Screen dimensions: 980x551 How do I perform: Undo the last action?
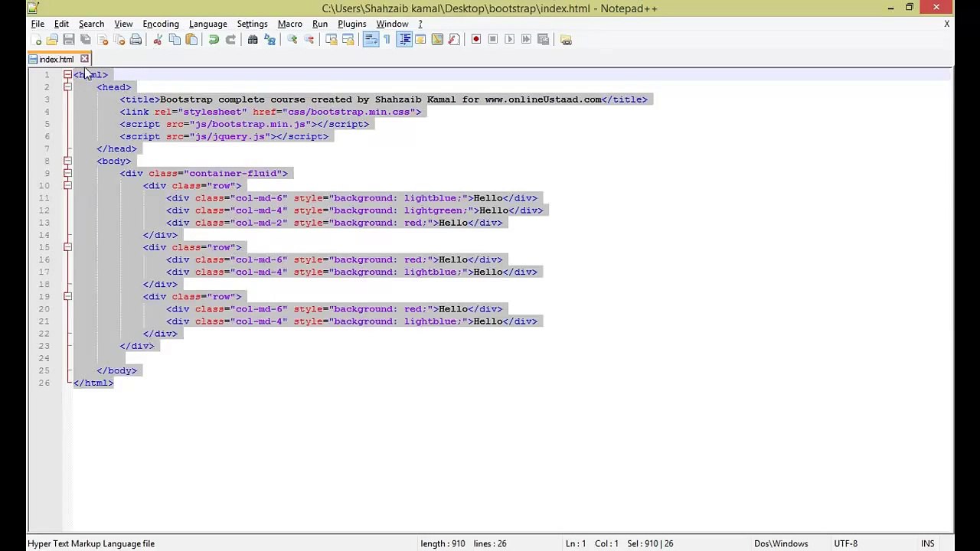(x=214, y=40)
